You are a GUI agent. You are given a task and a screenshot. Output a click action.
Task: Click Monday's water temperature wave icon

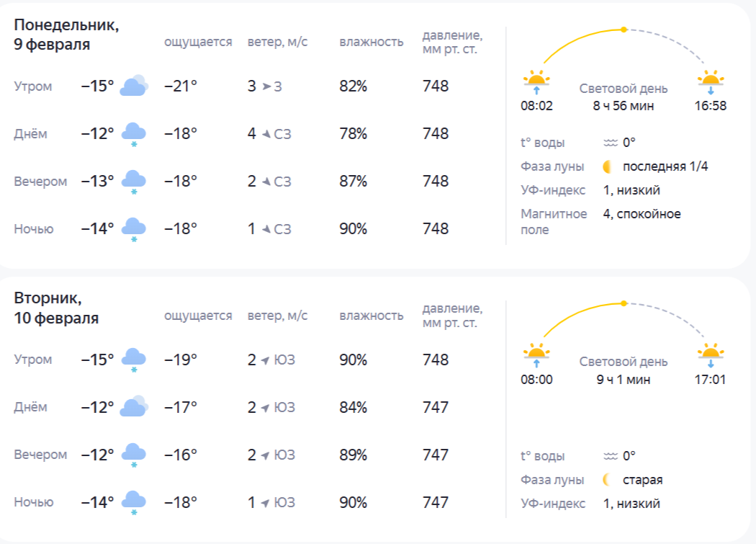[x=611, y=143]
